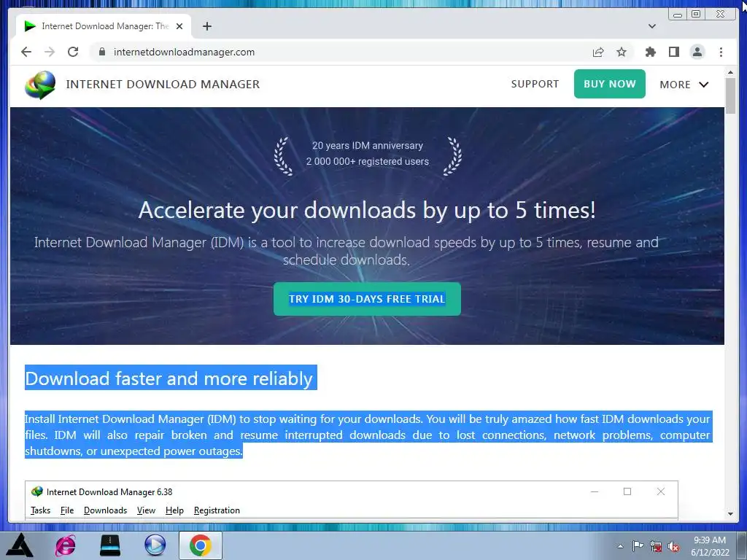
Task: Open Downloads menu in the IDM screenshot
Action: pos(105,510)
